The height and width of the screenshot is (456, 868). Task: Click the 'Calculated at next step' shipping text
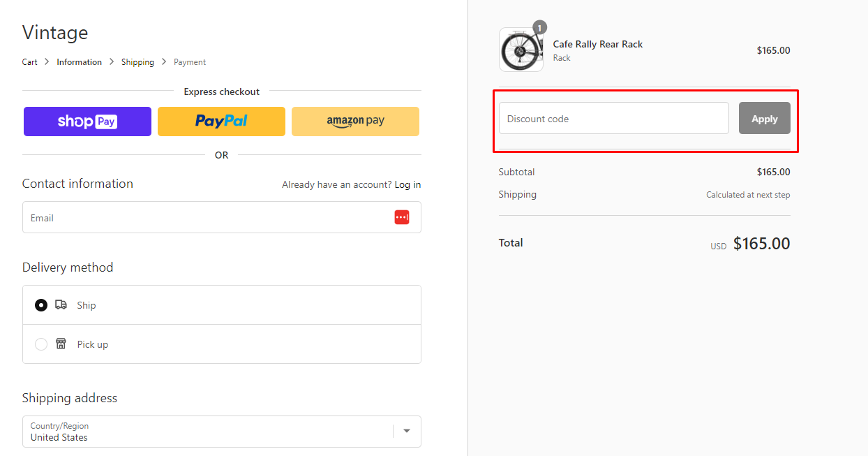(x=748, y=195)
